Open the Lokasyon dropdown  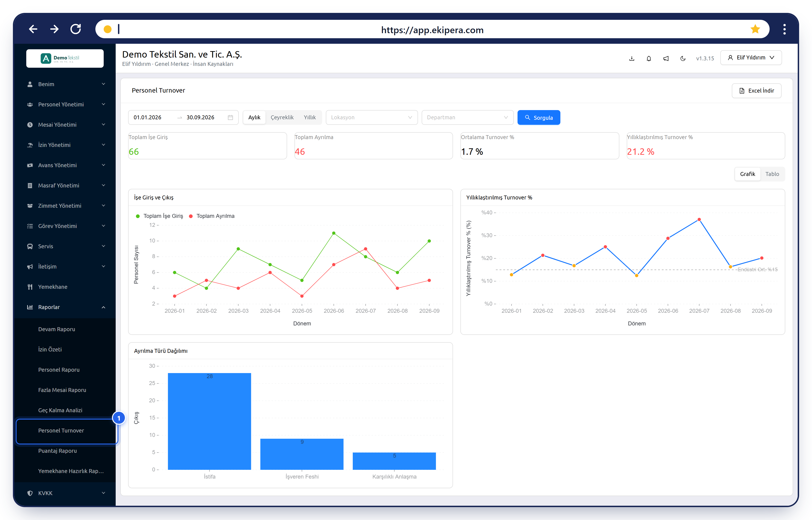(x=371, y=117)
